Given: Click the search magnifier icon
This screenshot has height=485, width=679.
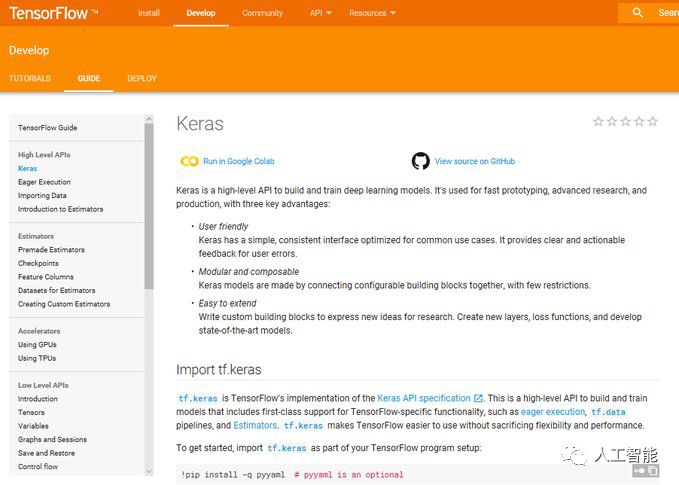Looking at the screenshot, I should click(637, 13).
